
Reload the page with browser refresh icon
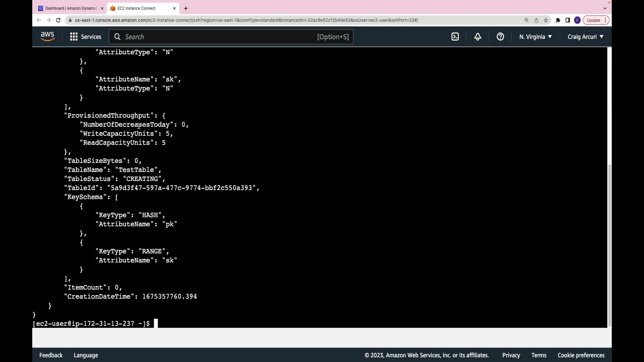[x=58, y=20]
